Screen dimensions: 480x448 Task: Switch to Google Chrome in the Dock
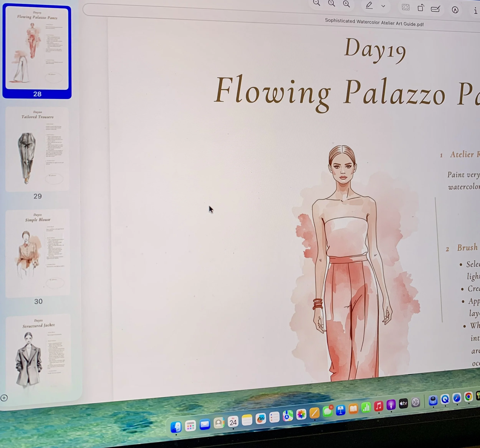click(x=468, y=397)
